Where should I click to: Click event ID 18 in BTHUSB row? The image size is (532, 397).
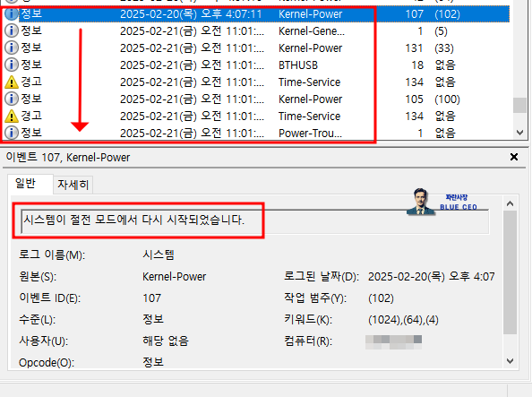pyautogui.click(x=417, y=65)
